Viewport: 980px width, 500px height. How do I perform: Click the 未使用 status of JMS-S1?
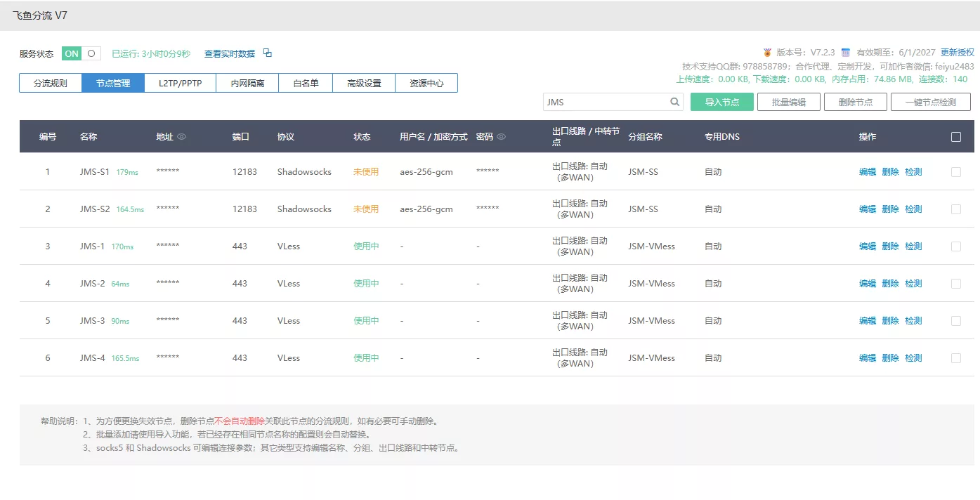(366, 171)
